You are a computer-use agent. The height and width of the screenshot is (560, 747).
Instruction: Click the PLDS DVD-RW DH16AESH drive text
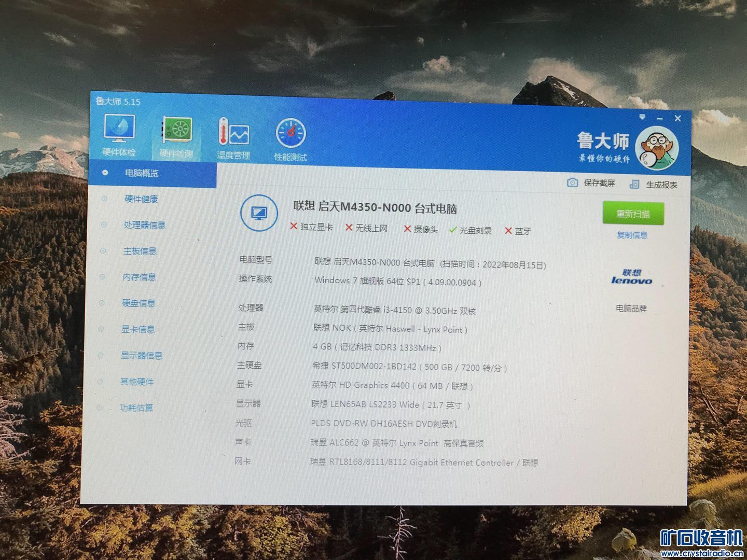(384, 424)
